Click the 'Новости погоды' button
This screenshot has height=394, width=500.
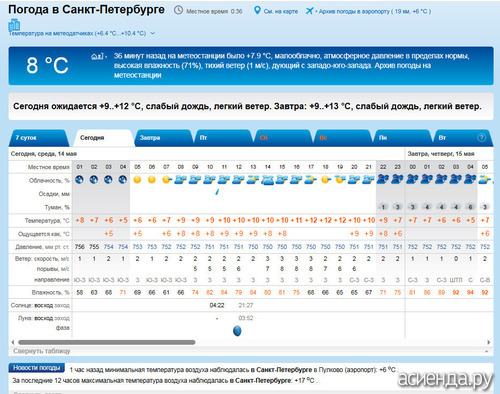click(37, 368)
